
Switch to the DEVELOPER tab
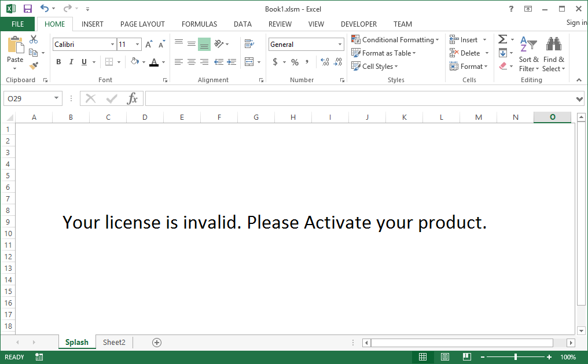[359, 24]
